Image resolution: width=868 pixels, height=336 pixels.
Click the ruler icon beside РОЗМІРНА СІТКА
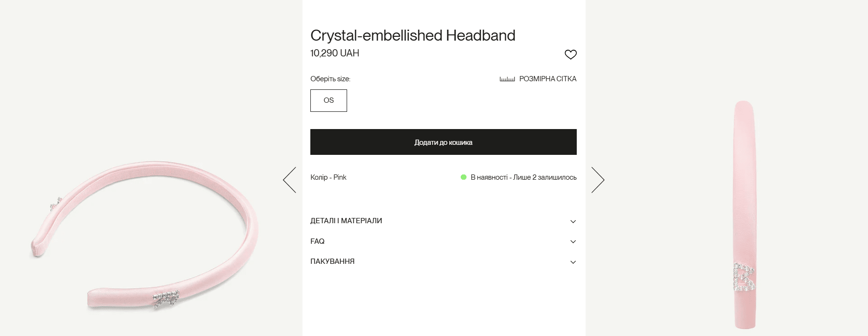point(507,79)
